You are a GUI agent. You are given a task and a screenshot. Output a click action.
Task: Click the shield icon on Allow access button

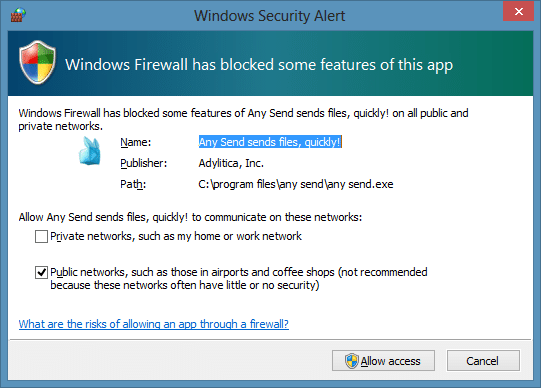point(352,361)
